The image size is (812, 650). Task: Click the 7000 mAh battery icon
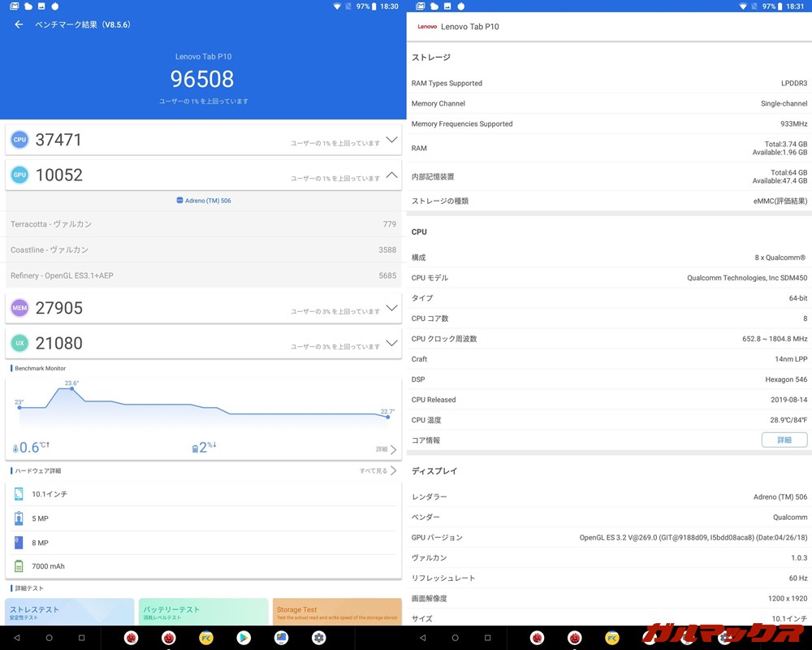(x=19, y=566)
